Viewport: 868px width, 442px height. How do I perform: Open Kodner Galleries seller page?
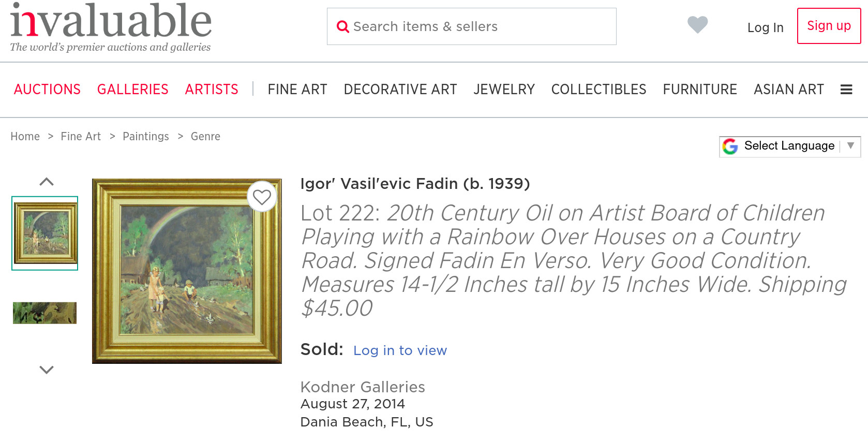pyautogui.click(x=363, y=387)
